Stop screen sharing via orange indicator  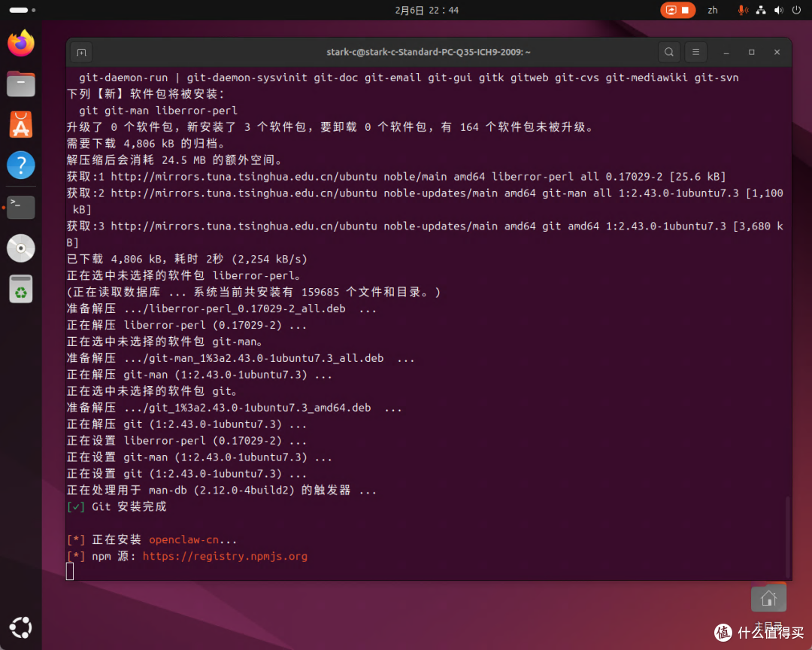(677, 10)
